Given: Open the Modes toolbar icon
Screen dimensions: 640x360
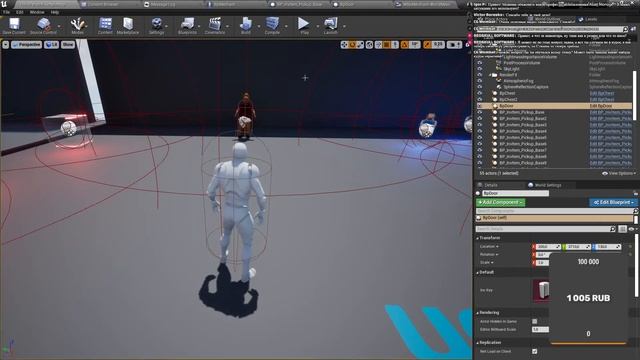Looking at the screenshot, I should tap(77, 25).
